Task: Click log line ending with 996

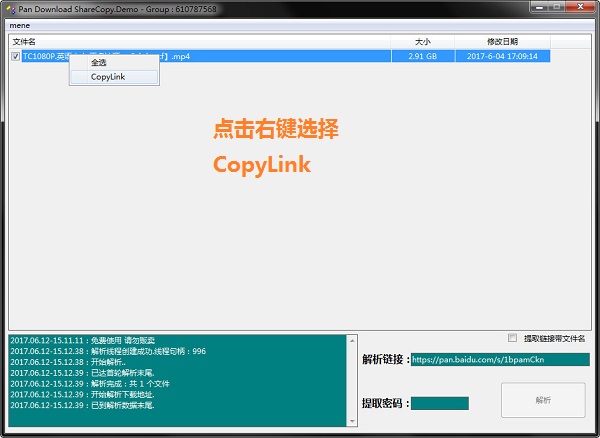Action: 108,351
